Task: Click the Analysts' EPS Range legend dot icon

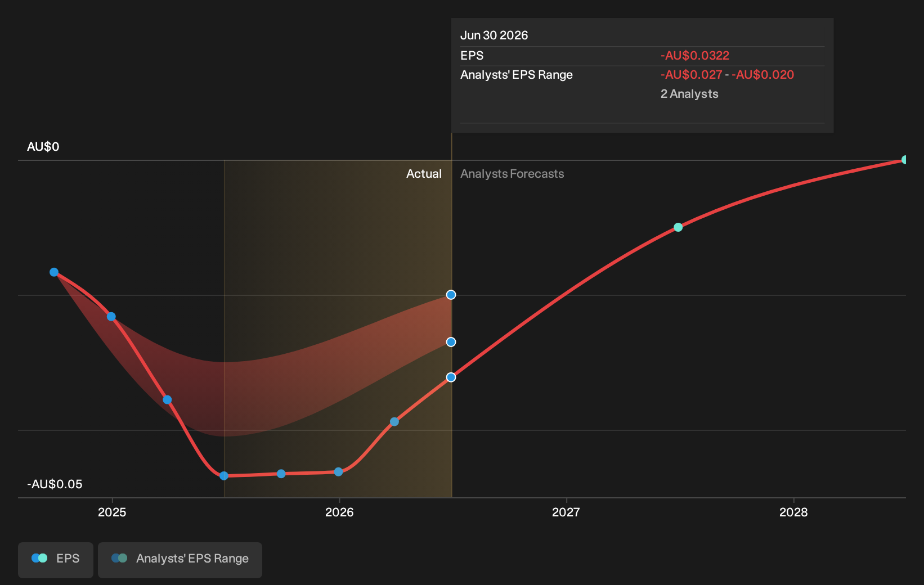Action: click(119, 558)
